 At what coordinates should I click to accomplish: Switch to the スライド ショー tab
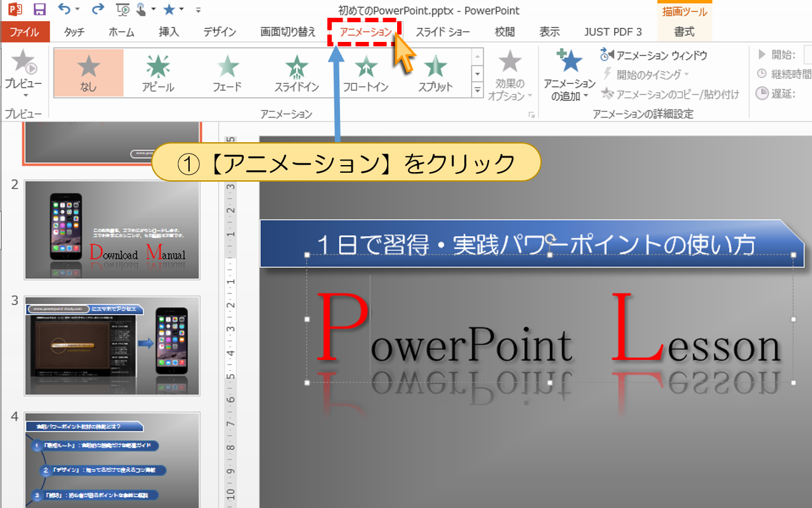coord(443,32)
